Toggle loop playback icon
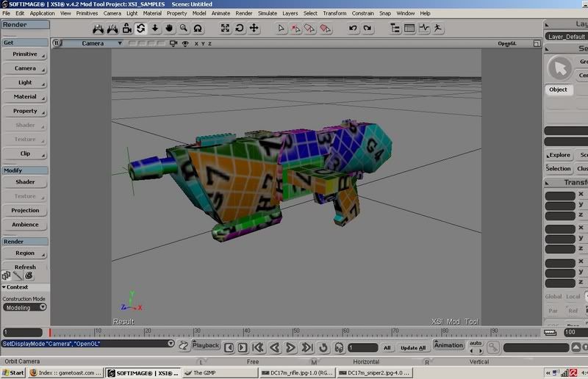Screen dimensions: 588x379 tap(323, 347)
